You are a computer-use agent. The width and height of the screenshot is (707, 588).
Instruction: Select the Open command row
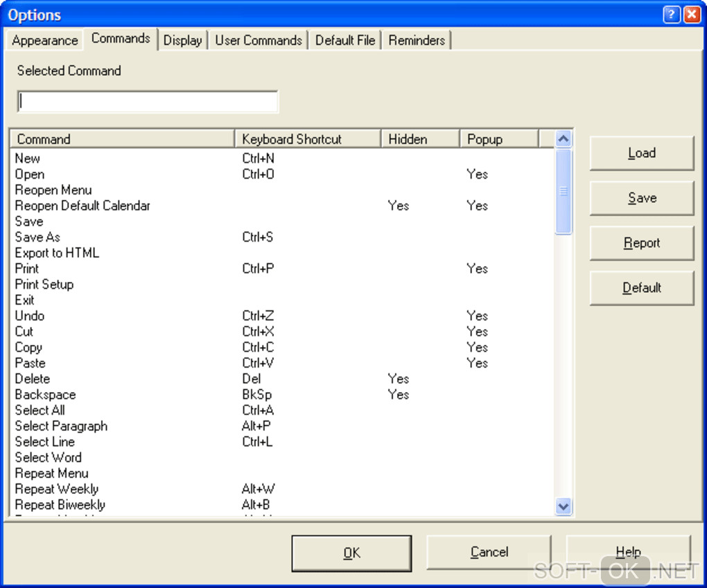(282, 175)
